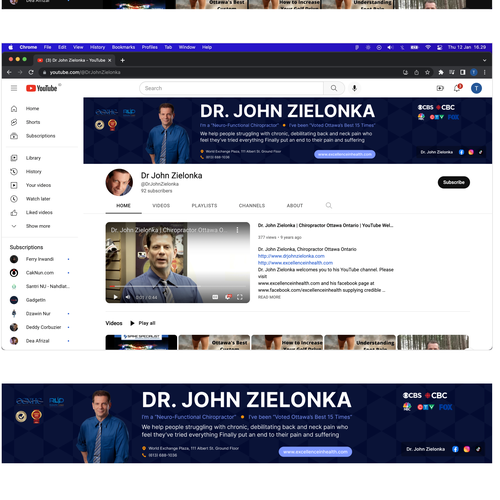Open the notifications bell

457,88
